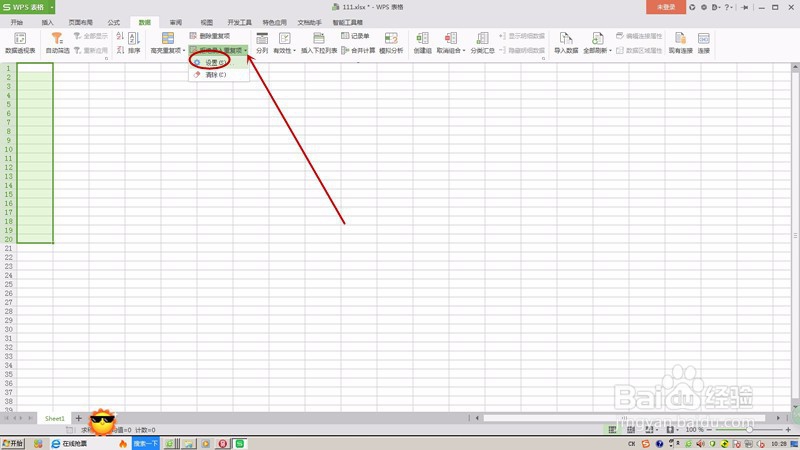Click the 100 % zoom level

[x=694, y=430]
